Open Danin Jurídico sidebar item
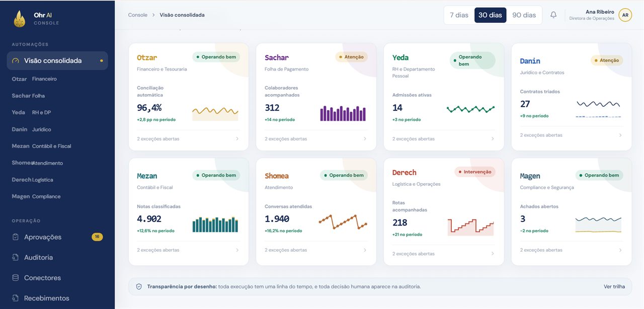 click(57, 129)
